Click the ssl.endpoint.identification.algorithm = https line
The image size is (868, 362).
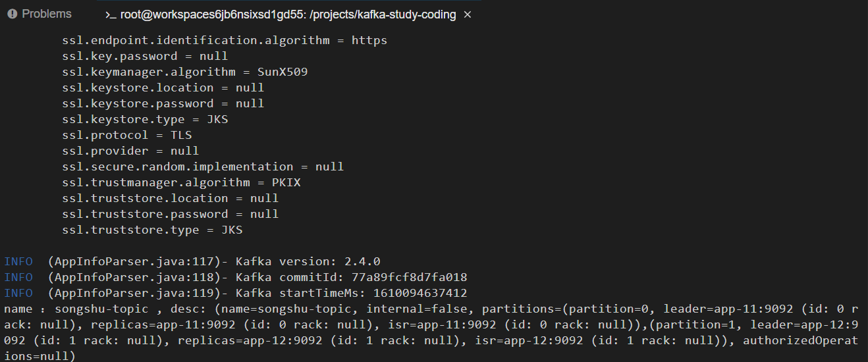pyautogui.click(x=225, y=40)
